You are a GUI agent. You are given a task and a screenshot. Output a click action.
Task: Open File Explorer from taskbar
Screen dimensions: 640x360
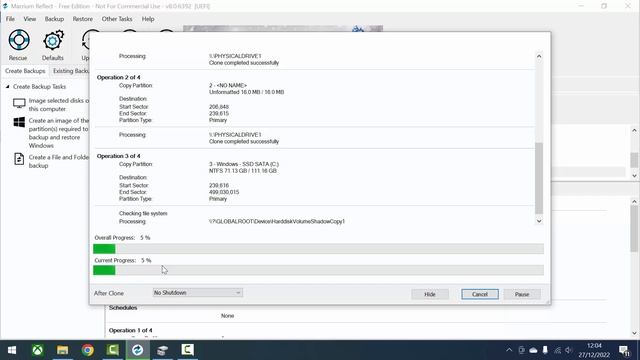coord(62,350)
